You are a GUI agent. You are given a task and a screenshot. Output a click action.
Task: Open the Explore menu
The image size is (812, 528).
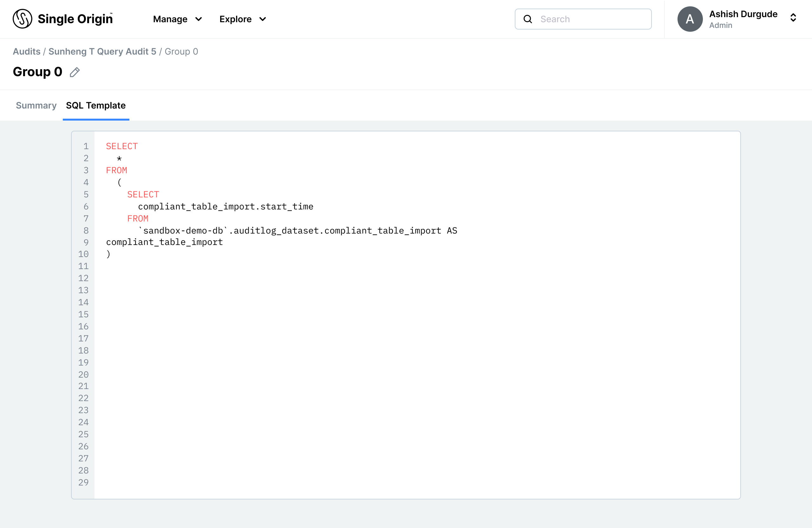235,19
